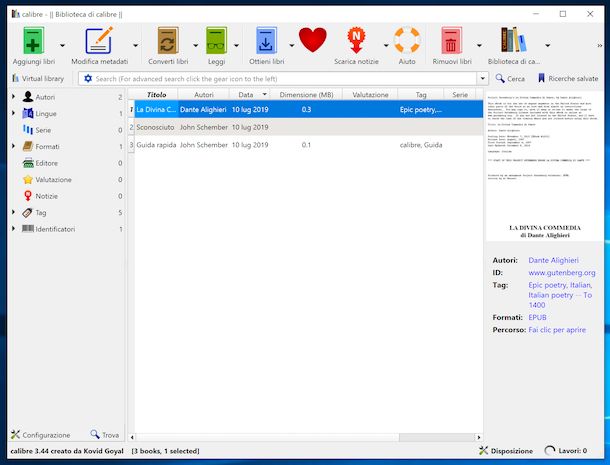Open the Converti libri dropdown arrow
The image size is (610, 465).
pos(195,46)
